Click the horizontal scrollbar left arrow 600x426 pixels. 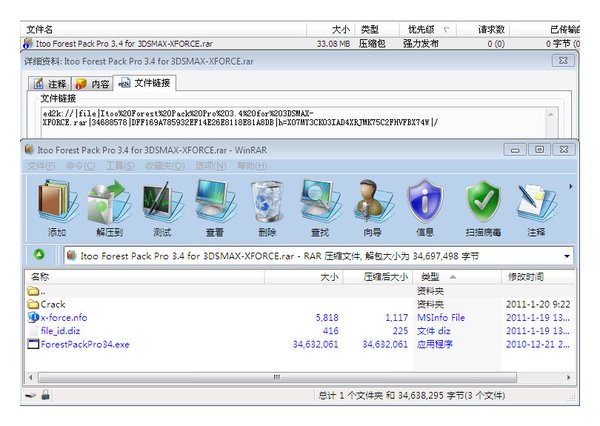31,377
